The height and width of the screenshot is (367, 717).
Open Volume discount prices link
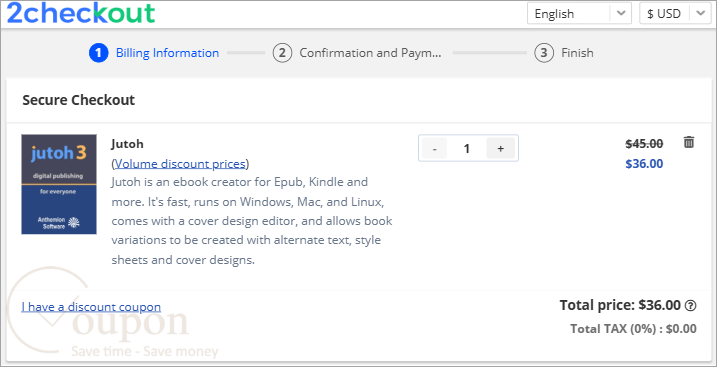[x=180, y=164]
